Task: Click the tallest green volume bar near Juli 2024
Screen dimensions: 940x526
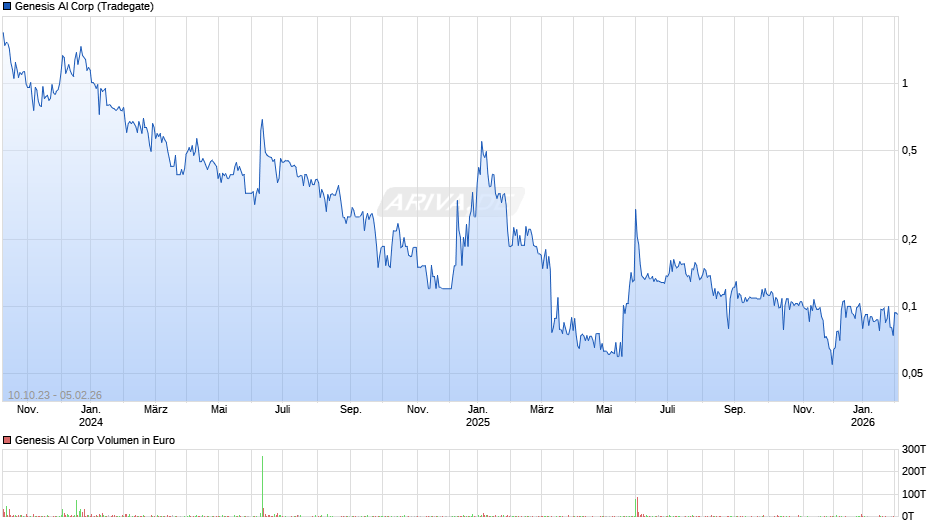Action: pos(263,486)
